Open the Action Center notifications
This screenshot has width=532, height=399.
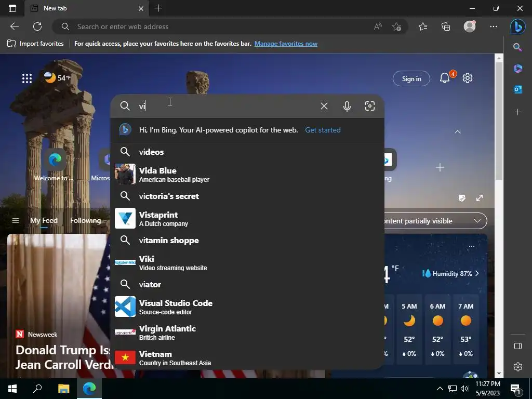(515, 389)
